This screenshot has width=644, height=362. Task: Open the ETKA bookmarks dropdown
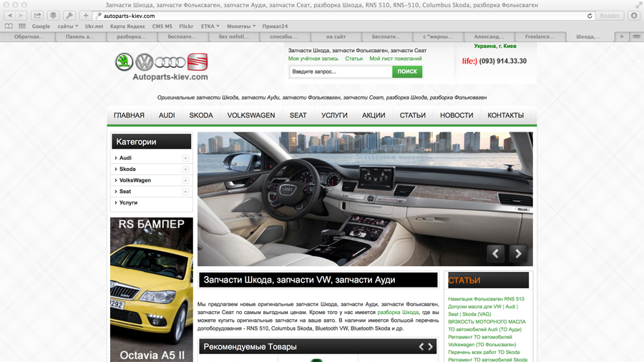210,26
